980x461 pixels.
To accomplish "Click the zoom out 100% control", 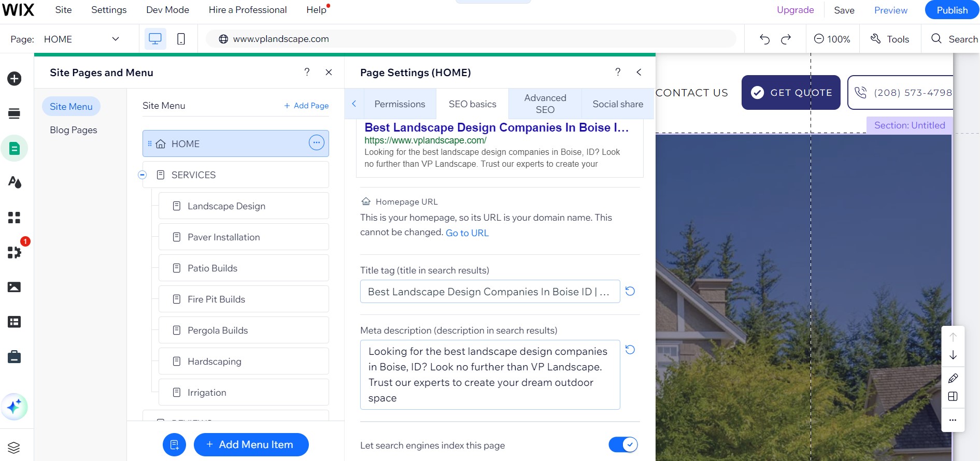I will point(832,39).
